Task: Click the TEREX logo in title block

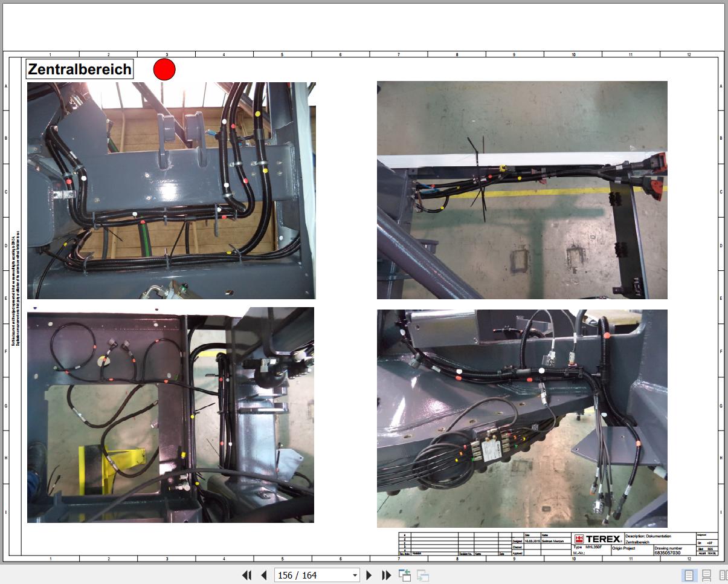Action: pos(598,539)
